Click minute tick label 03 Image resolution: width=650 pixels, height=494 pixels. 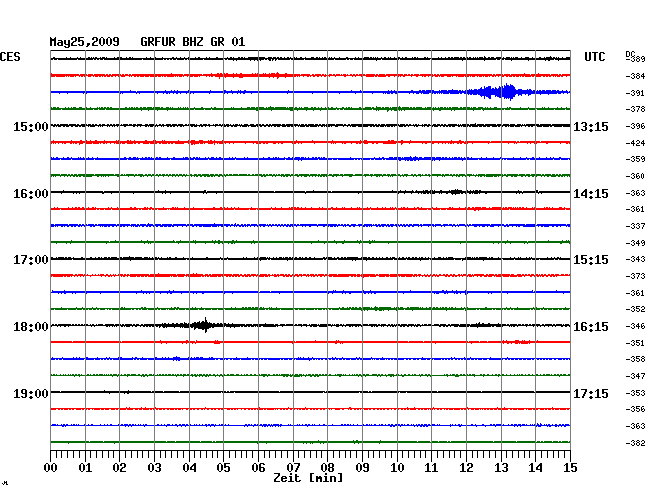point(154,468)
